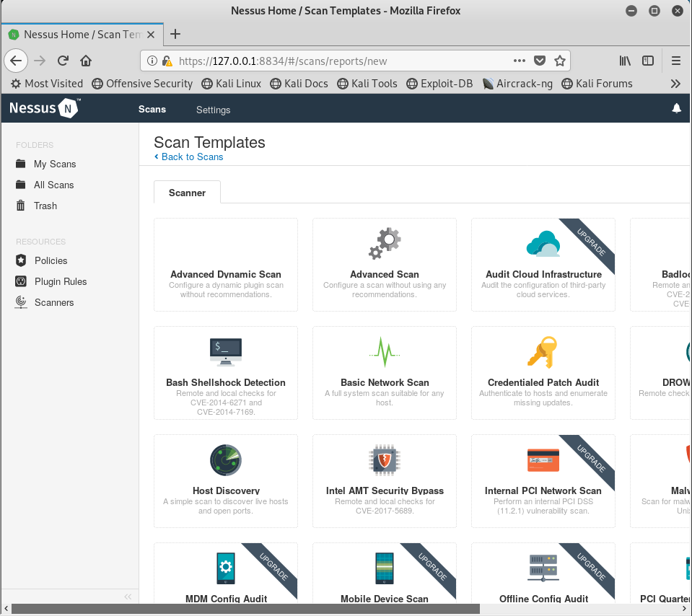The image size is (692, 616).
Task: Open Firefox library icon
Action: (x=625, y=61)
